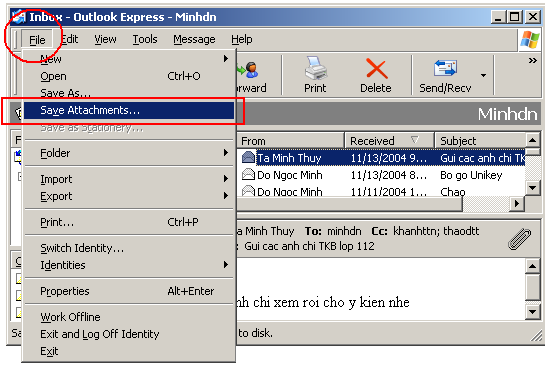This screenshot has width=547, height=366.
Task: Click envelope icon for Ta Minh Thuy
Action: [x=248, y=157]
